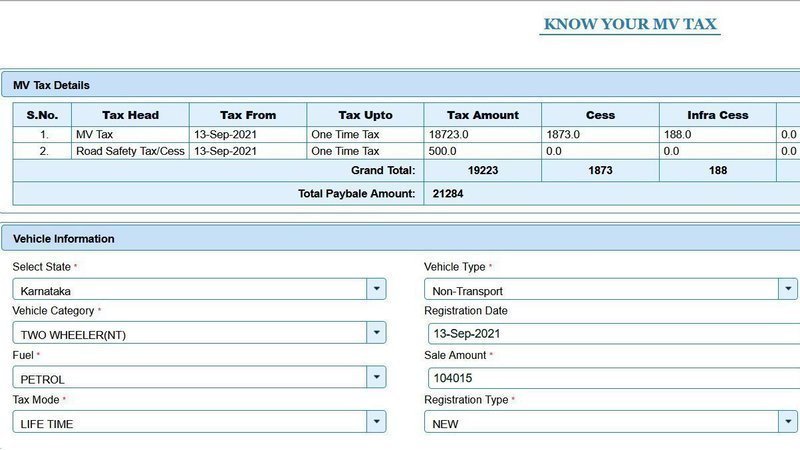Collapse the Vehicle Information panel header
The image size is (800, 450).
click(400, 238)
